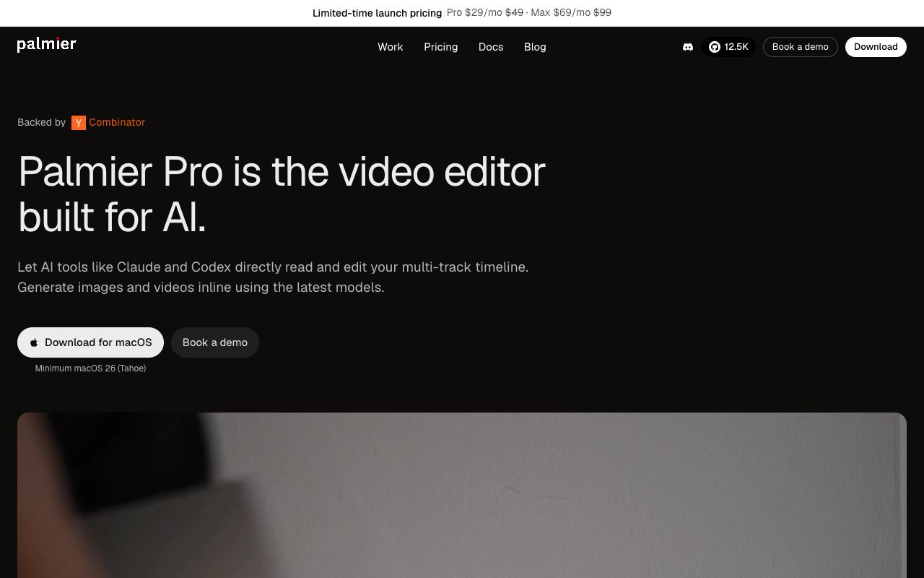Open the Discord icon link
The image size is (924, 578).
pyautogui.click(x=688, y=47)
